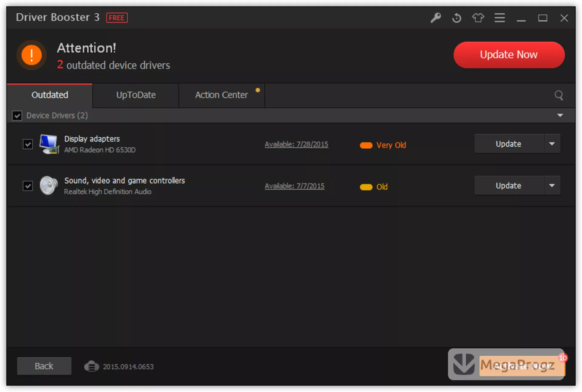Image resolution: width=582 pixels, height=392 pixels.
Task: Click the Realtek High Definition Audio text
Action: (x=108, y=192)
